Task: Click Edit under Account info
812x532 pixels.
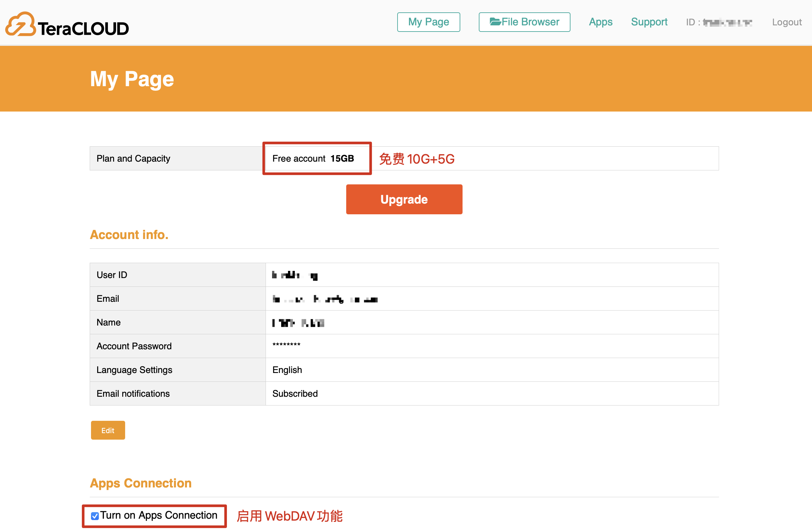Action: click(x=108, y=430)
